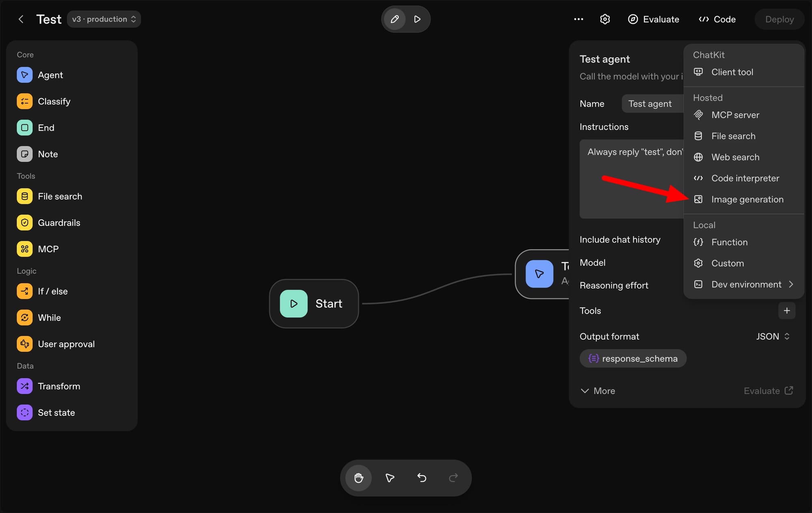Add a Classify node to the canvas
Screen dimensions: 812x513
pyautogui.click(x=54, y=101)
